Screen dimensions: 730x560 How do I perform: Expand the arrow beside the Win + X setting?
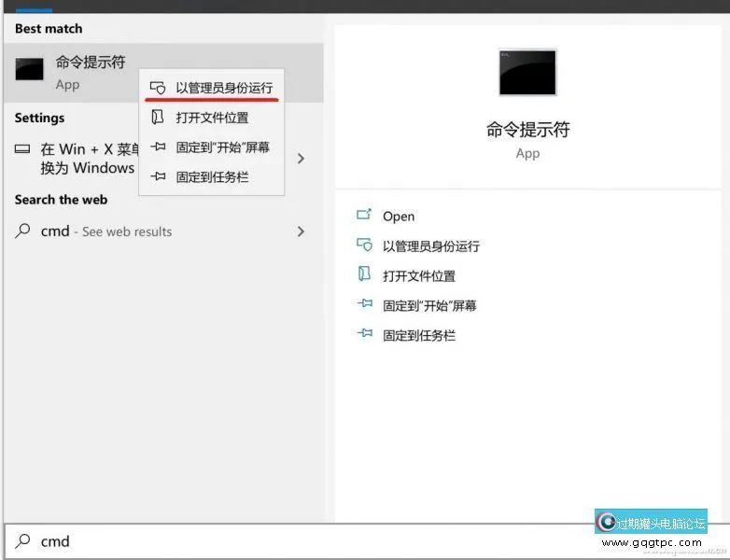[x=301, y=159]
